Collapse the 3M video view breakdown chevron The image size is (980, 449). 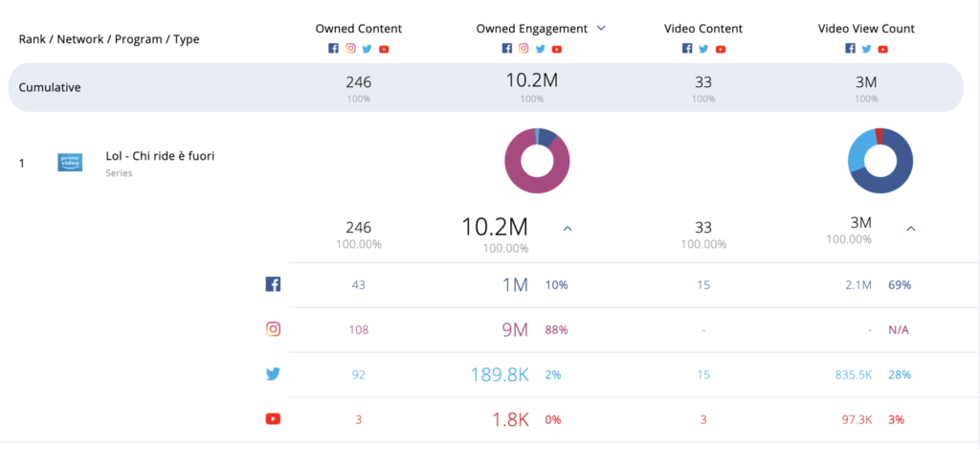tap(911, 229)
